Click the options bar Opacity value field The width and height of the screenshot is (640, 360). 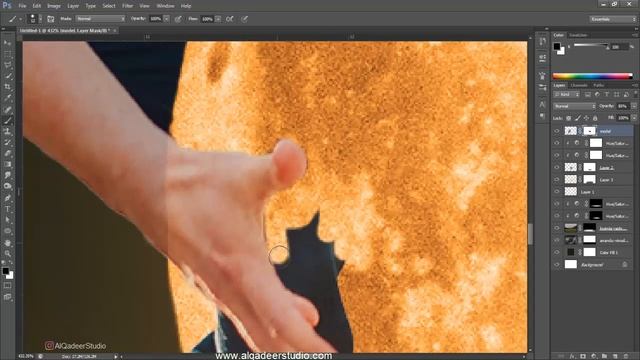click(x=156, y=19)
